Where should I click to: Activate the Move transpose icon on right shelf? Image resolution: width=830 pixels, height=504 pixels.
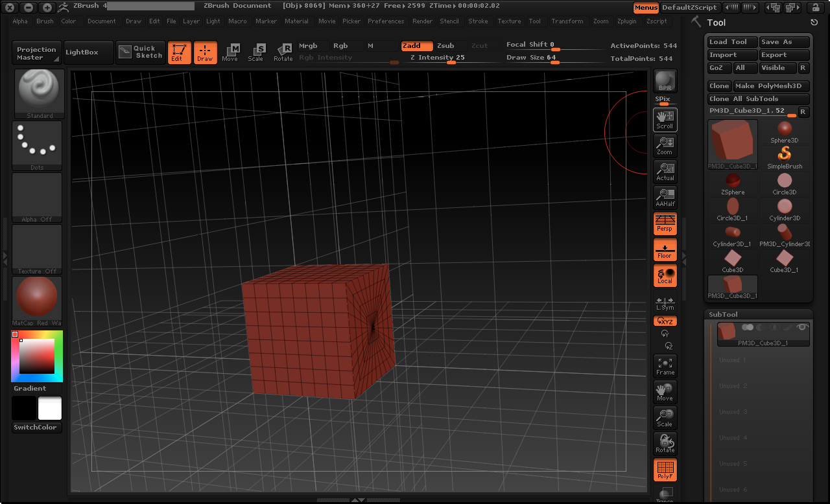(x=665, y=391)
